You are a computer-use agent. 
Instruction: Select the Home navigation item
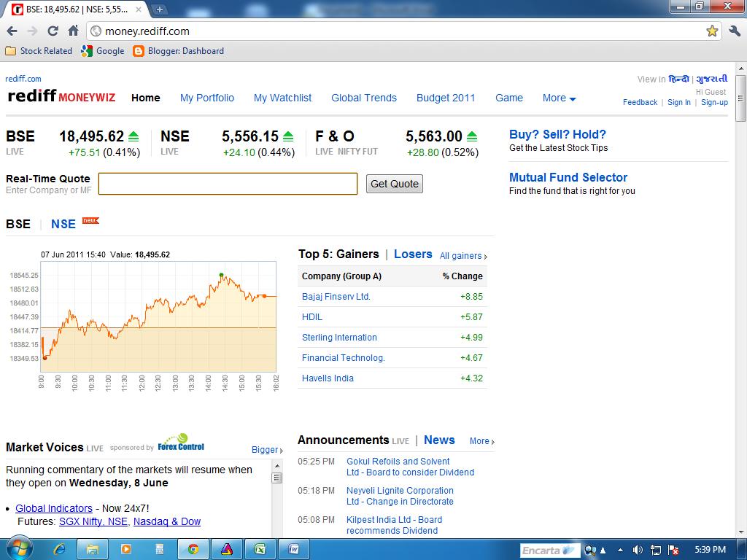(146, 98)
